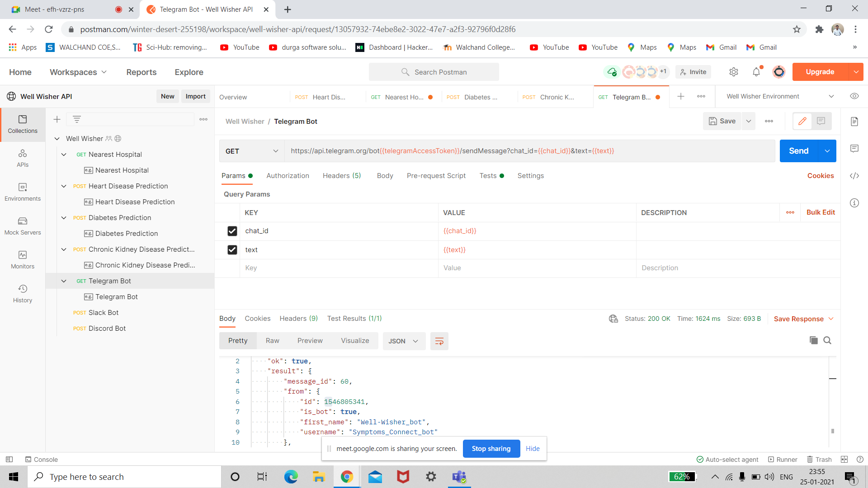Open the Monitors sidebar panel
This screenshot has height=488, width=868.
point(23,259)
